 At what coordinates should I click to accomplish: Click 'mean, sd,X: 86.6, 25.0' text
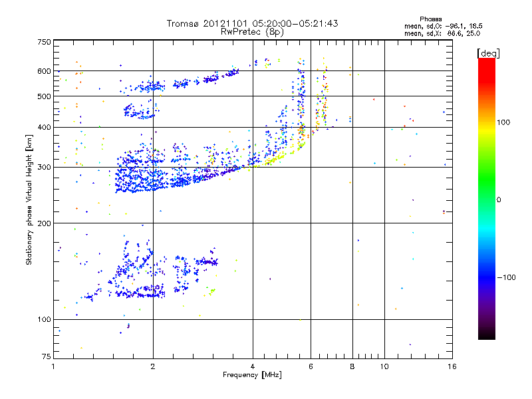[442, 33]
